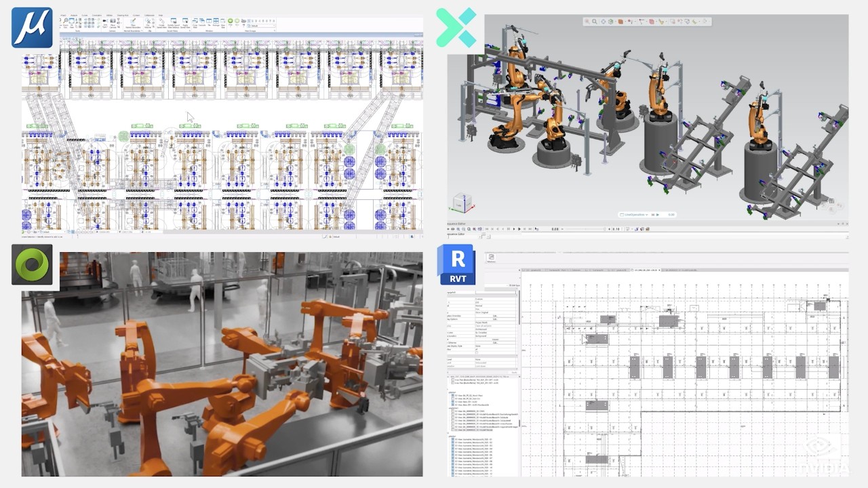This screenshot has width=868, height=488.
Task: Click the Create Saved View icon
Action: pyautogui.click(x=161, y=21)
